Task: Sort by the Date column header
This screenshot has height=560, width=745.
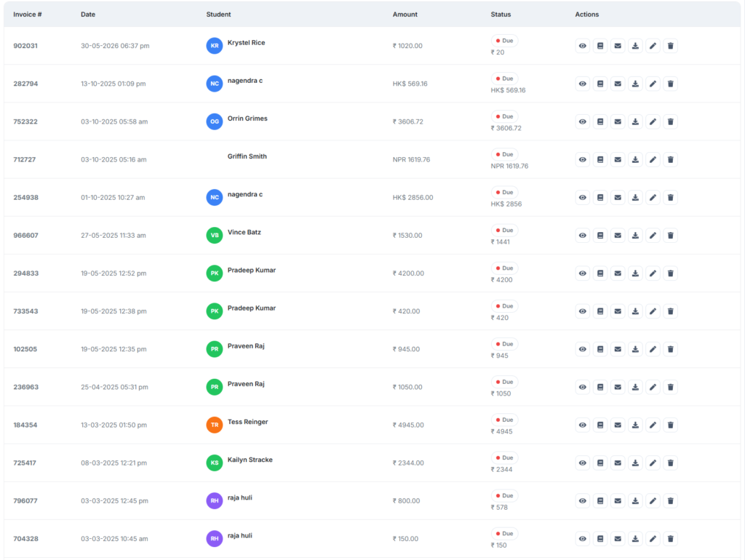Action: click(88, 15)
